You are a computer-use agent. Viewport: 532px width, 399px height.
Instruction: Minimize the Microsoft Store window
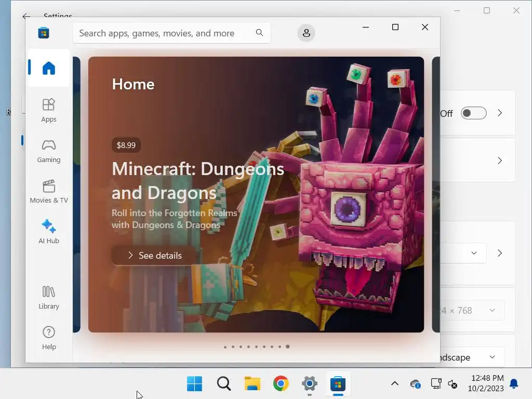[x=365, y=27]
